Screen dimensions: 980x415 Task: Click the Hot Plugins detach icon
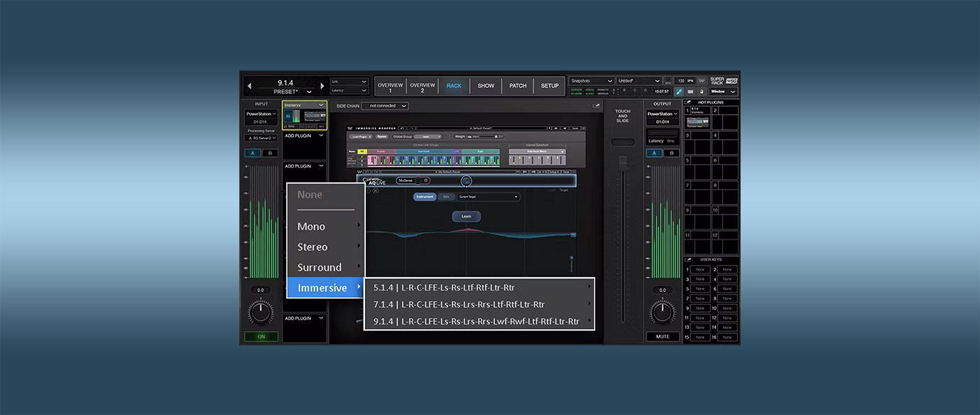tap(687, 102)
